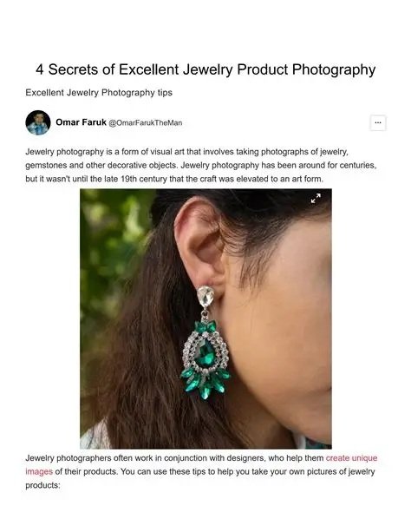The height and width of the screenshot is (532, 411).
Task: Click the pink 'images' link text
Action: pyautogui.click(x=39, y=471)
